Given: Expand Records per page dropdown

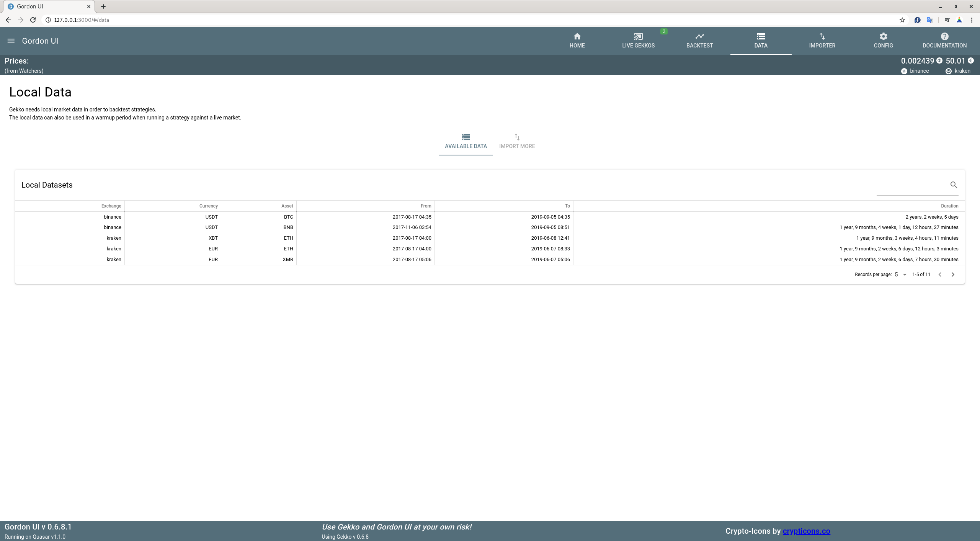Looking at the screenshot, I should coord(901,275).
